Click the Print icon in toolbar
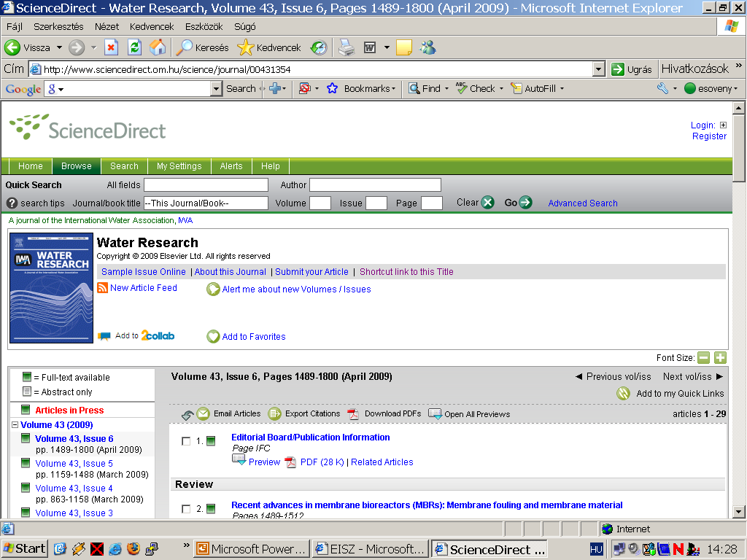The image size is (747, 560). (347, 47)
